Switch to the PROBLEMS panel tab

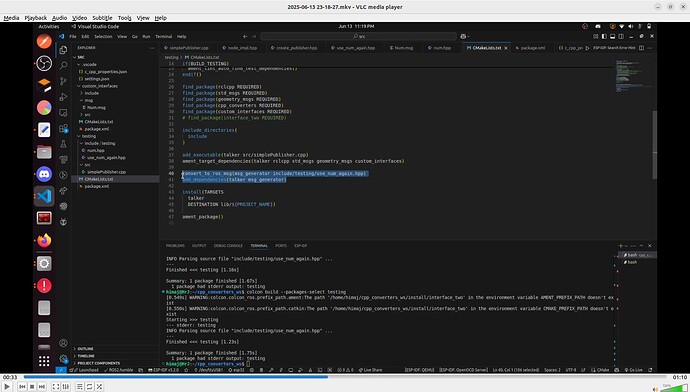[x=175, y=245]
